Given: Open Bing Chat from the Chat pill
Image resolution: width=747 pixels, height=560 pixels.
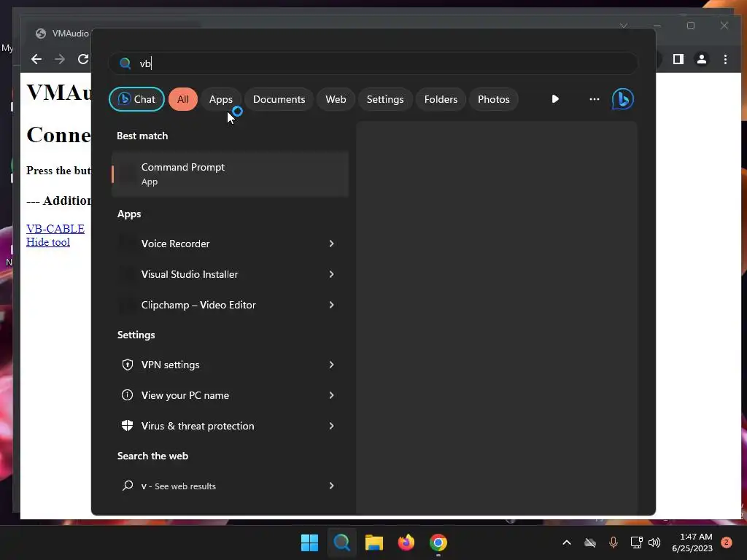Looking at the screenshot, I should coord(136,99).
